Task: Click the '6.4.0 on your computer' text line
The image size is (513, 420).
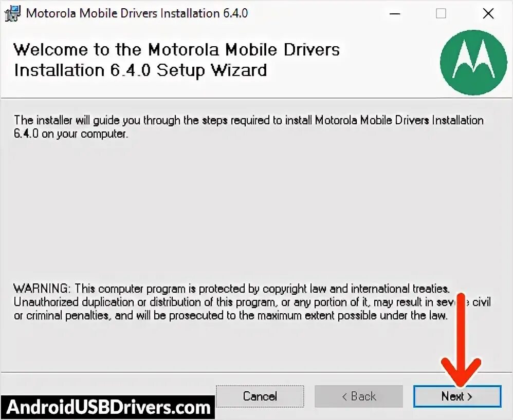Action: pos(71,134)
